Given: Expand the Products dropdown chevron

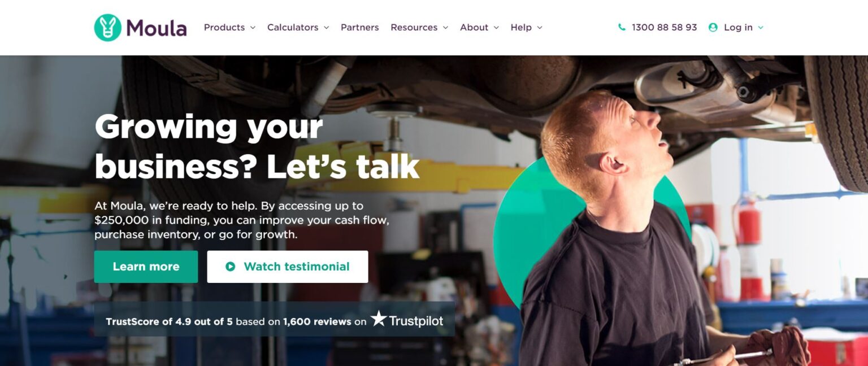Looking at the screenshot, I should point(253,28).
